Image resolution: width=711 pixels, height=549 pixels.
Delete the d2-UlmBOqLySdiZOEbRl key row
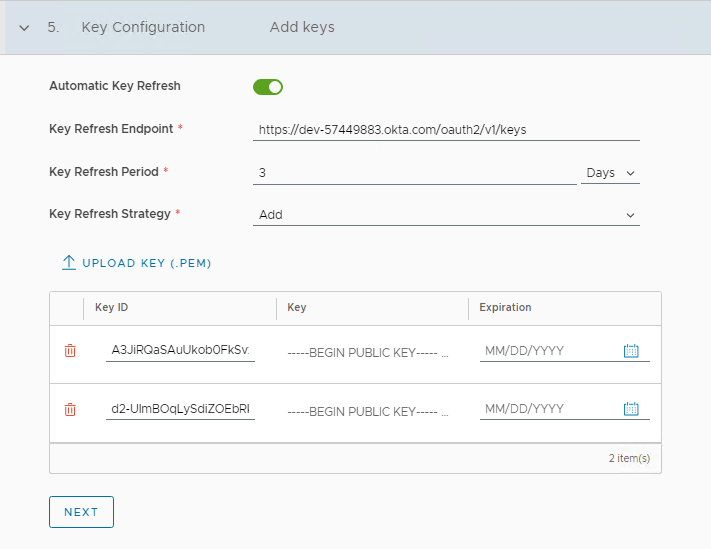[x=70, y=409]
